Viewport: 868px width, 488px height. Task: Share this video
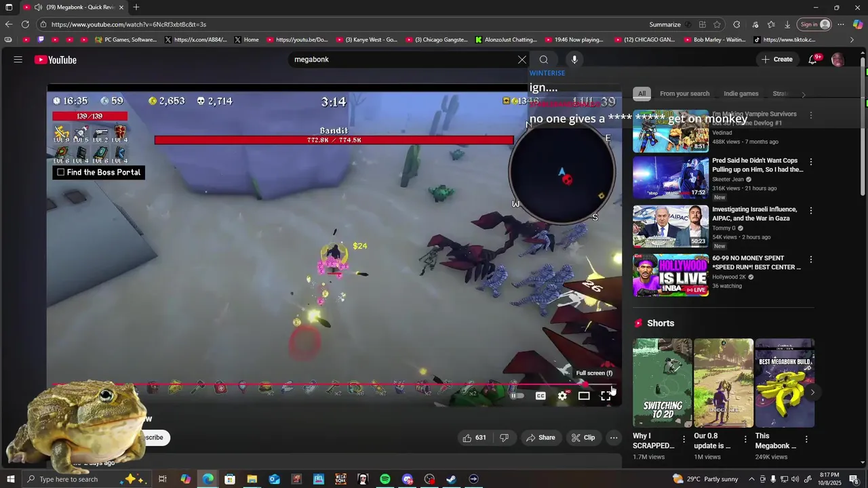pos(540,438)
